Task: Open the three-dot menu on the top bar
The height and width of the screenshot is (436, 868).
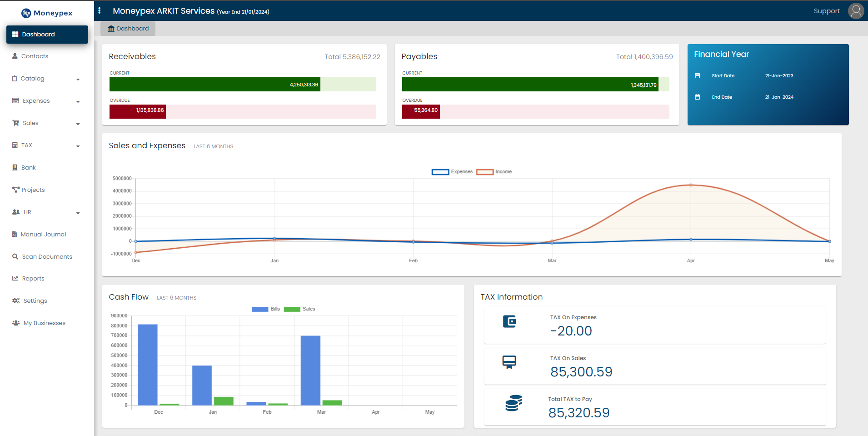Action: [100, 10]
